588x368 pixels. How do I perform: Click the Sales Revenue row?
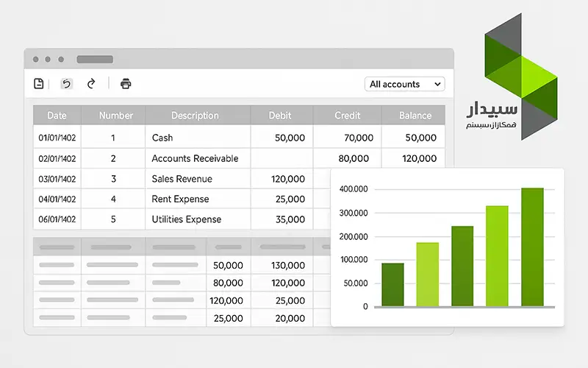[182, 179]
